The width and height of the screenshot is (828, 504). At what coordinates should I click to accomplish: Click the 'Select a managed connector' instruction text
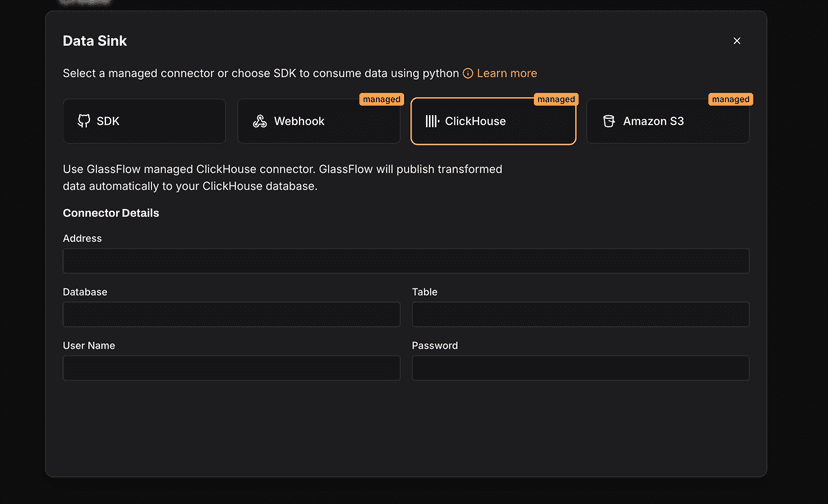[261, 73]
